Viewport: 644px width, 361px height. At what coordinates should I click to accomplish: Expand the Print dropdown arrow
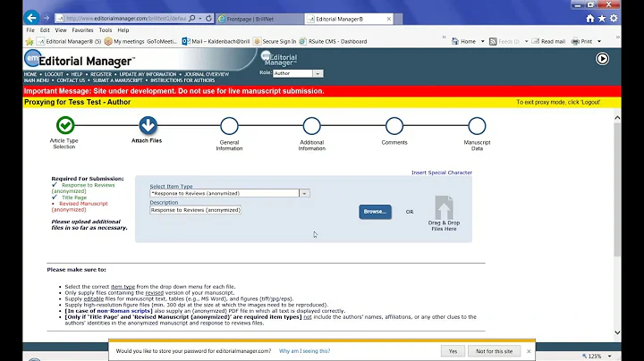[599, 41]
